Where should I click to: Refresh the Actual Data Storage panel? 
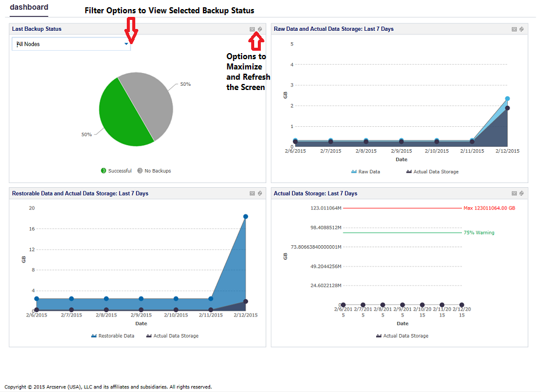522,193
